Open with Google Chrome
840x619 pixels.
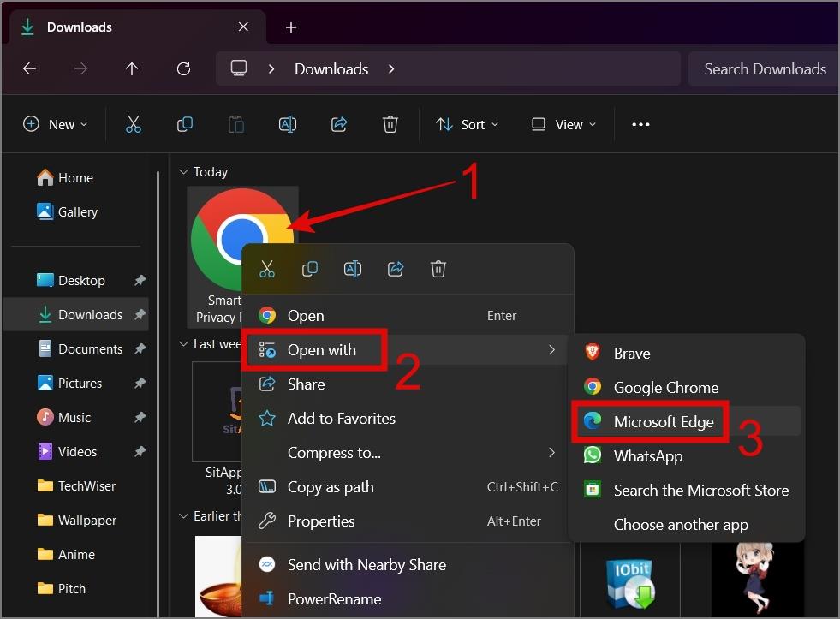pos(686,387)
